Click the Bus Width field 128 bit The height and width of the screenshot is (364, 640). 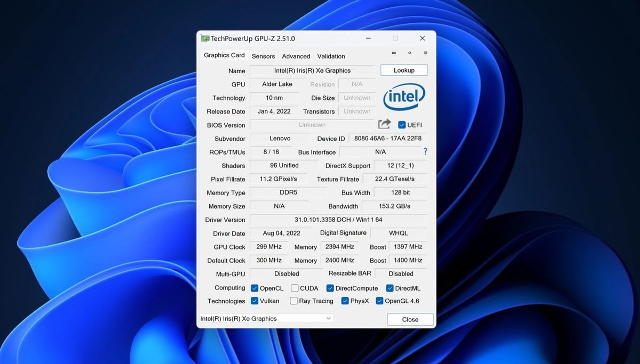pos(400,192)
